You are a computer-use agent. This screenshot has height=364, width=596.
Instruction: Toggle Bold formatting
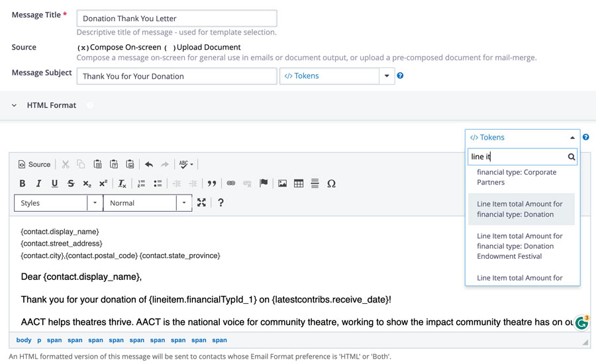click(x=23, y=183)
